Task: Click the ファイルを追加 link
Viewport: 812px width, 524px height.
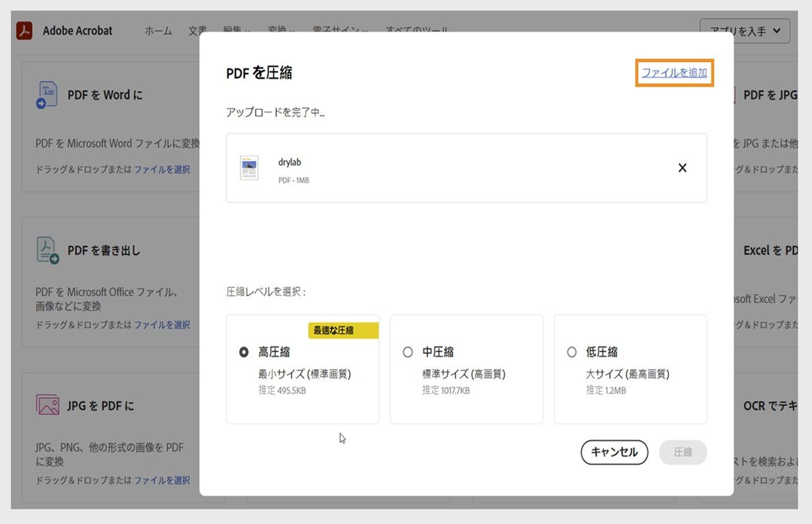Action: click(673, 72)
